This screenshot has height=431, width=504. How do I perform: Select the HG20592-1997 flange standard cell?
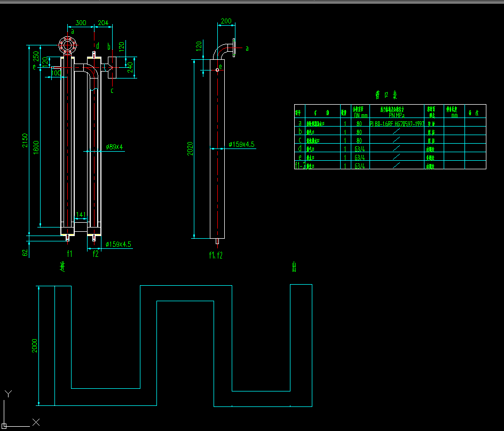click(x=397, y=123)
